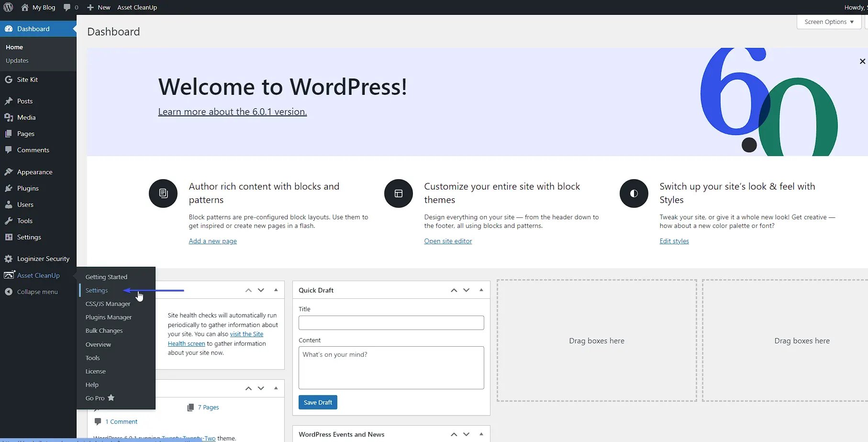Open CSS/JS Manager submenu item
Viewport: 868px width, 442px height.
coord(108,304)
